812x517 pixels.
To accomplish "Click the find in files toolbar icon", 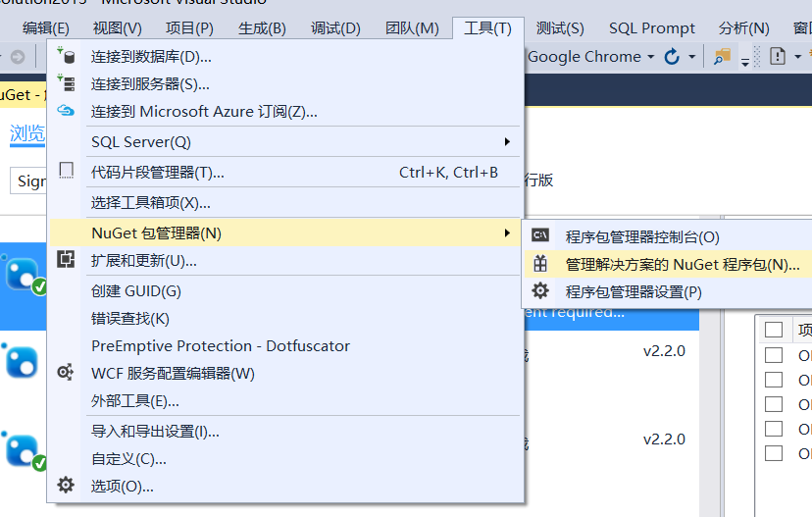I will pos(722,56).
